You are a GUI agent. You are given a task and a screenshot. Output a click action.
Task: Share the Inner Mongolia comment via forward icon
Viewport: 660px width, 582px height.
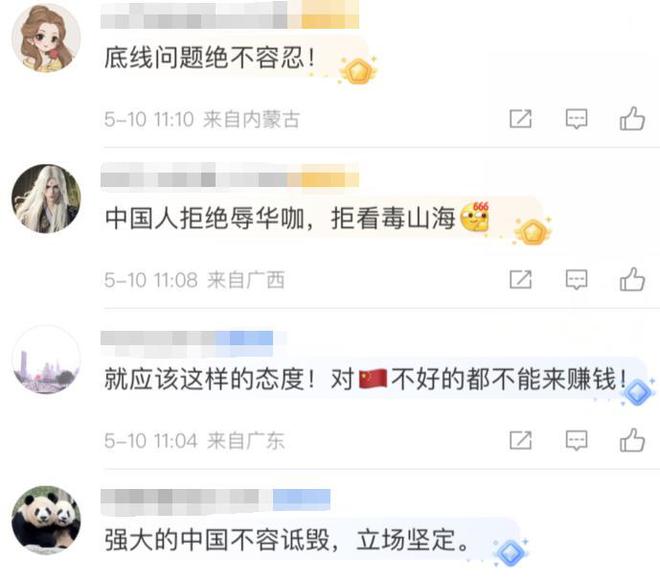pyautogui.click(x=521, y=119)
